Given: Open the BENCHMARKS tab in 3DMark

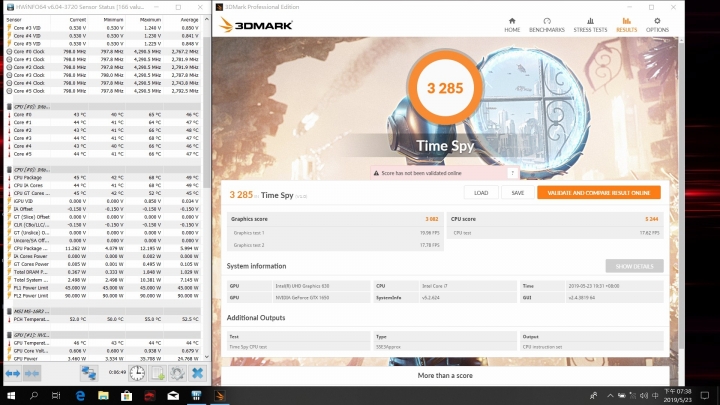Looking at the screenshot, I should point(546,25).
